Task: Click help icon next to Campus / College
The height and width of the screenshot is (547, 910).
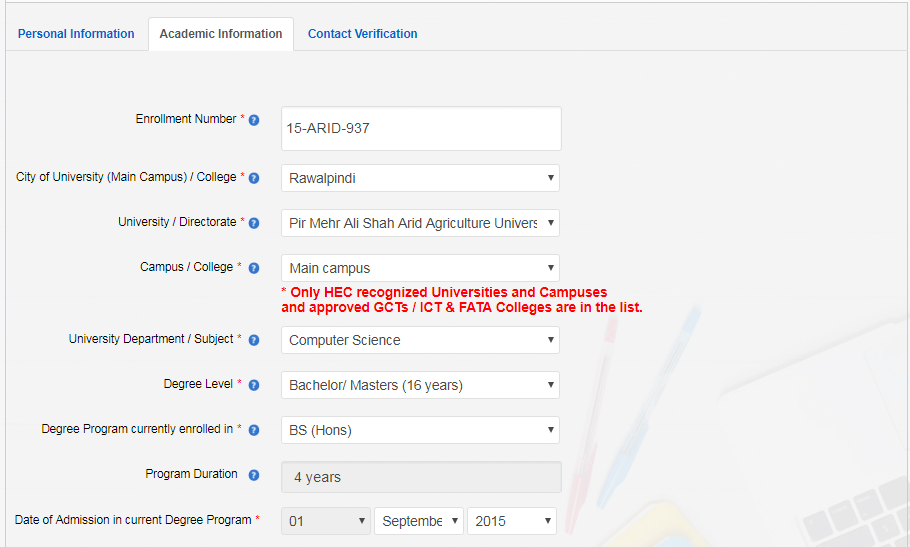Action: (x=254, y=268)
